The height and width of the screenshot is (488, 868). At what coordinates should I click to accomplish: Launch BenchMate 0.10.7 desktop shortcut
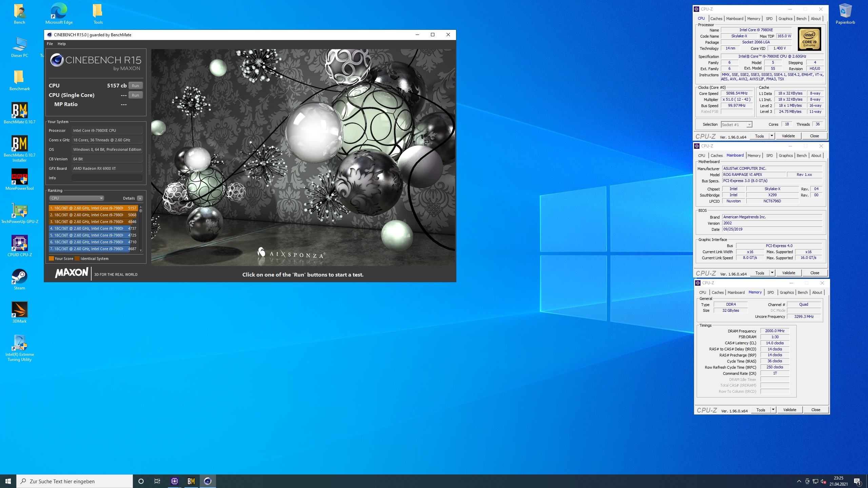pyautogui.click(x=19, y=114)
